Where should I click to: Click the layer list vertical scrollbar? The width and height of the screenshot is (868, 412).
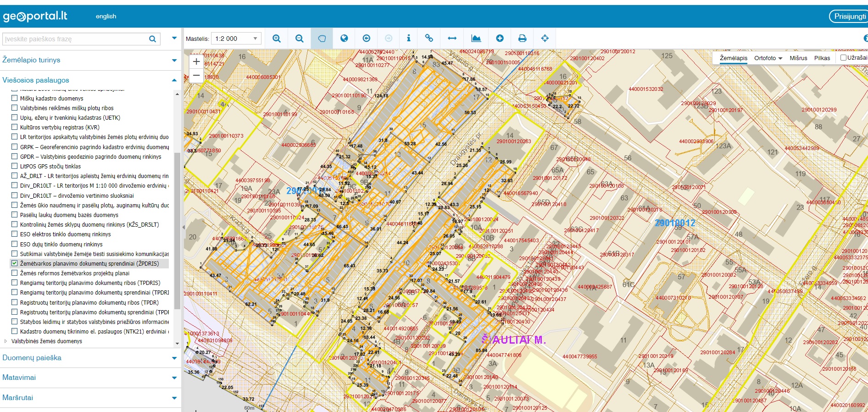[178, 231]
